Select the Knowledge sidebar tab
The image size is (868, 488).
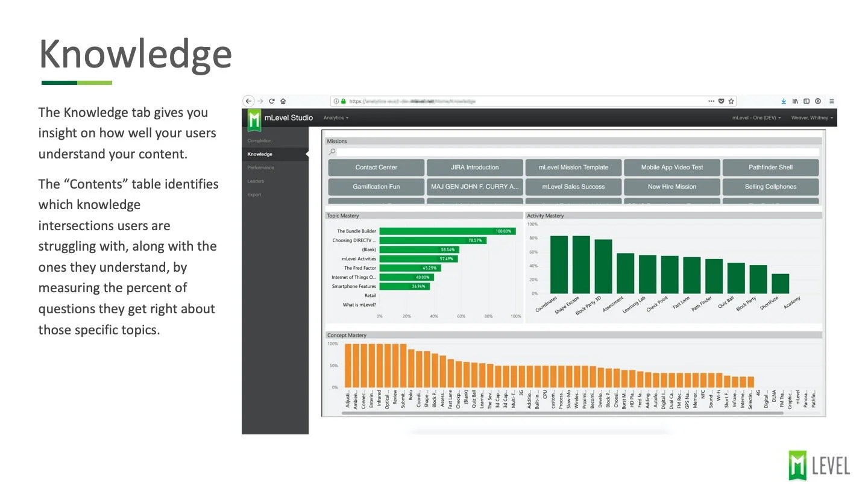click(275, 154)
